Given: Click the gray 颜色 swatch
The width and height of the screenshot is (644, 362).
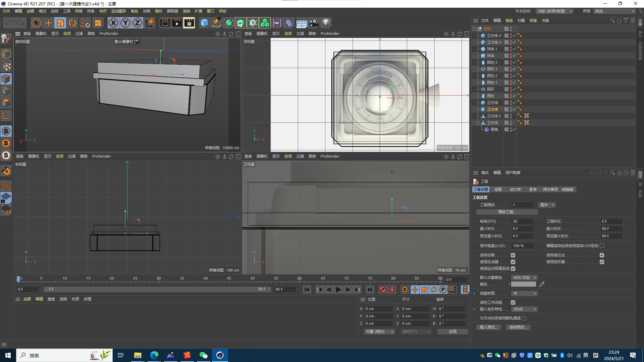Looking at the screenshot, I should (523, 284).
